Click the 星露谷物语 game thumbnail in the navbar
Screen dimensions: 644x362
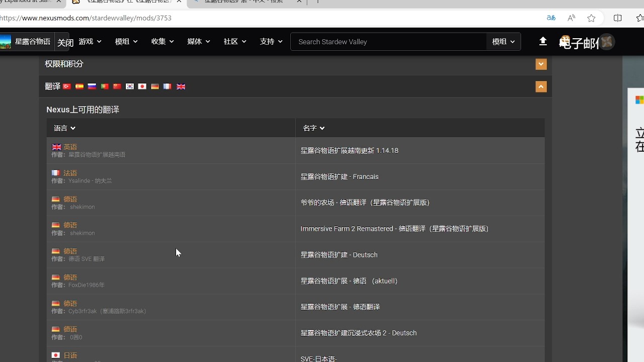[x=6, y=42]
